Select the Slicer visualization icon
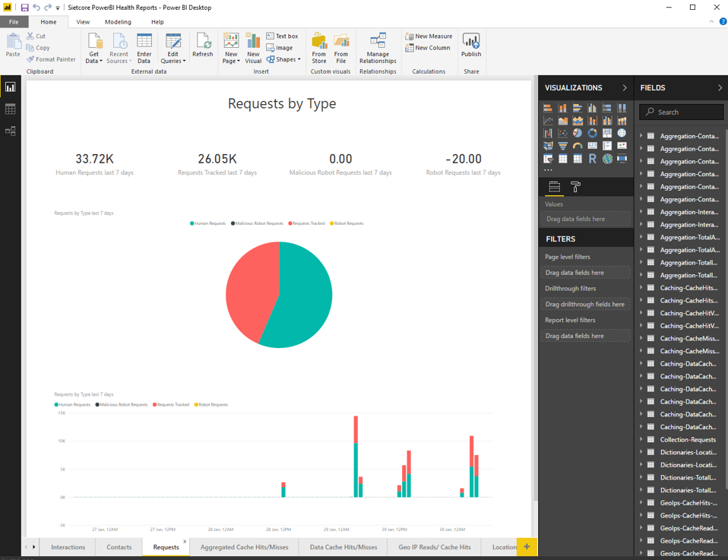Screen dimensions: 728x560 coord(548,158)
